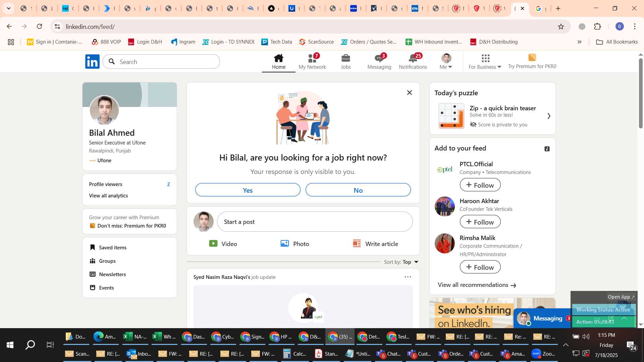Follow Haroon Akhtar
644x362 pixels.
coord(480,222)
